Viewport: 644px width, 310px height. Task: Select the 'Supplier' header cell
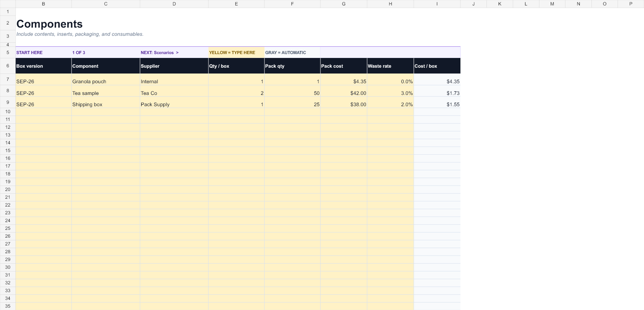174,66
